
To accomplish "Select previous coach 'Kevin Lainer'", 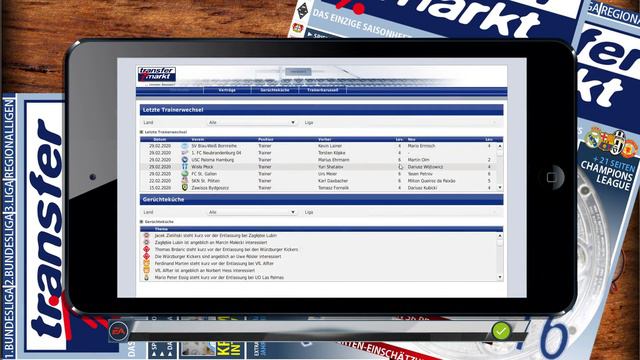I will (330, 146).
